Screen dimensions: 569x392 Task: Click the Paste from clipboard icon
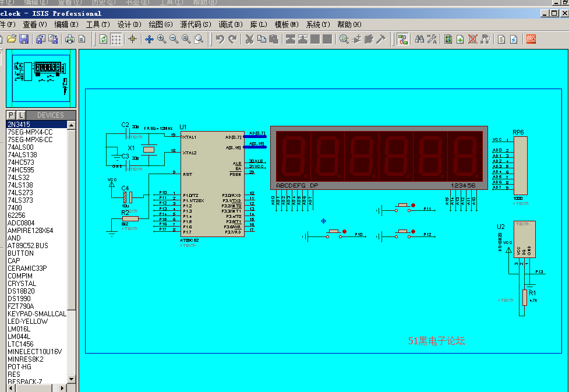(x=274, y=39)
